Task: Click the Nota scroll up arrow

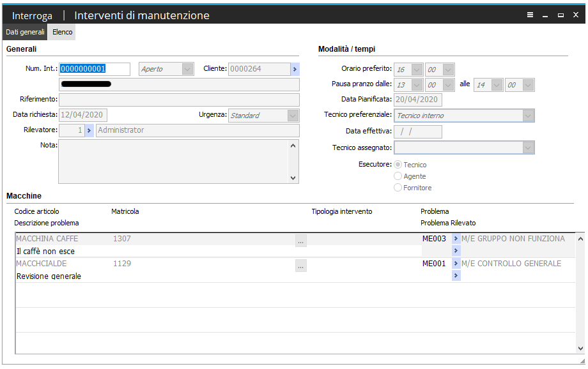Action: (293, 146)
